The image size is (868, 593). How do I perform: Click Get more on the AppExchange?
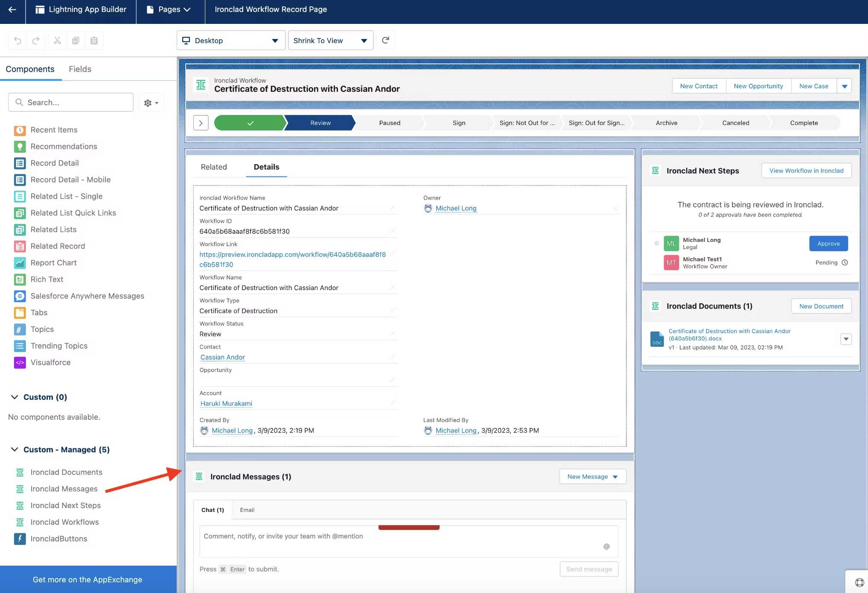click(x=87, y=579)
